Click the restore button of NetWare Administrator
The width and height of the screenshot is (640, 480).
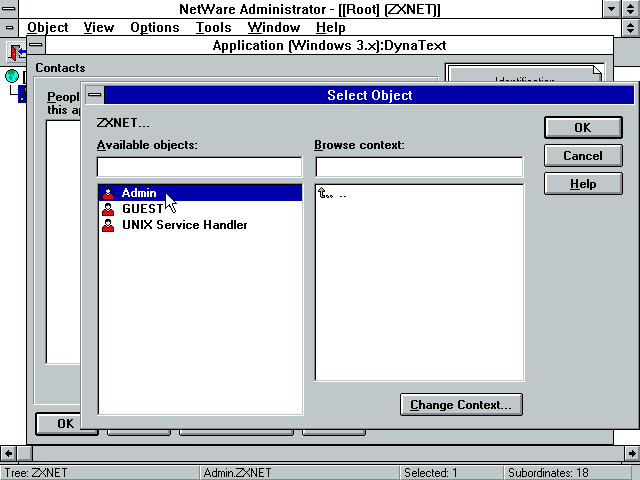[631, 9]
